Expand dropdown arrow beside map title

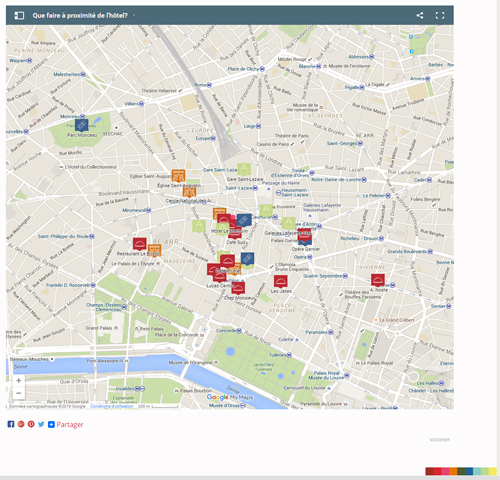click(x=134, y=15)
